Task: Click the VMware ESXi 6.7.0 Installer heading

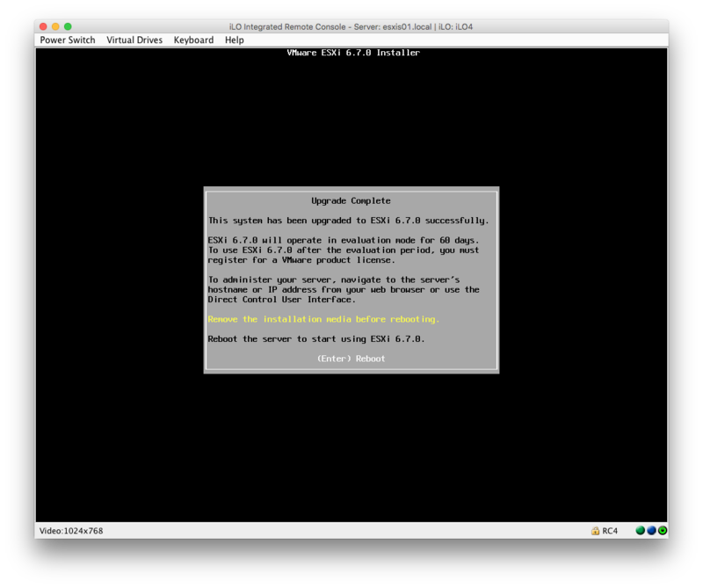Action: point(353,53)
